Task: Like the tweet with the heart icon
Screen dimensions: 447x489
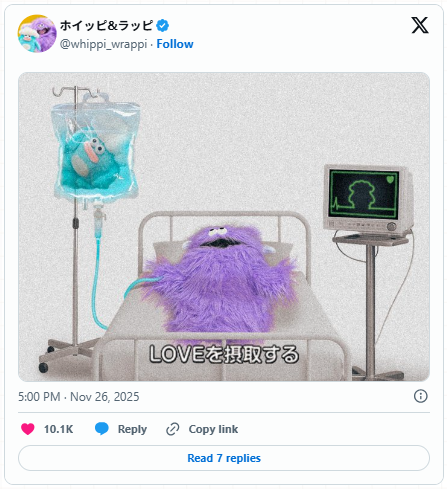Action: click(28, 429)
